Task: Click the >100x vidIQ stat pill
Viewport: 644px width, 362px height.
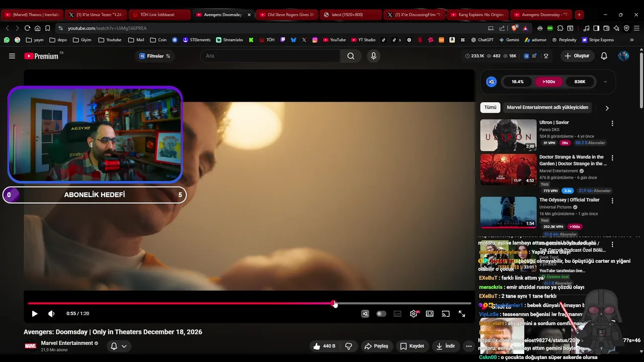Action: pos(549,81)
